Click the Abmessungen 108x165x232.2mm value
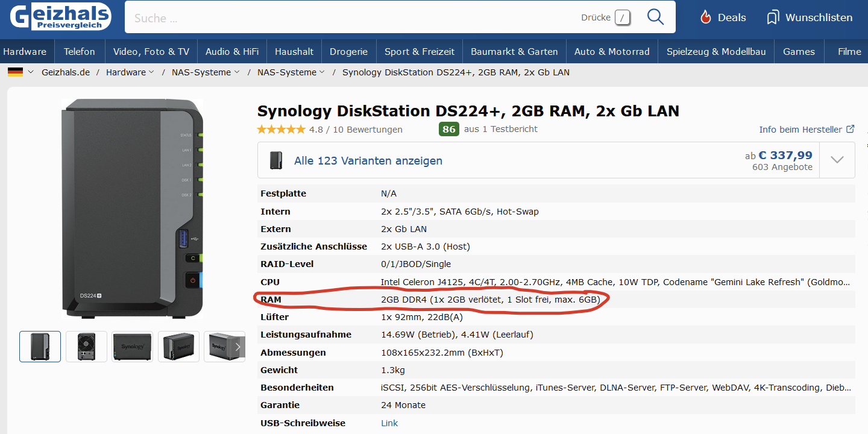Image resolution: width=868 pixels, height=434 pixels. [x=442, y=353]
